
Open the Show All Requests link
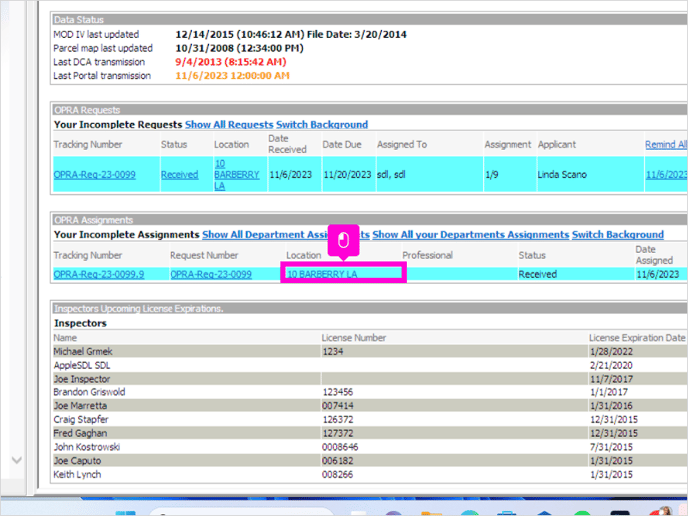tap(229, 125)
